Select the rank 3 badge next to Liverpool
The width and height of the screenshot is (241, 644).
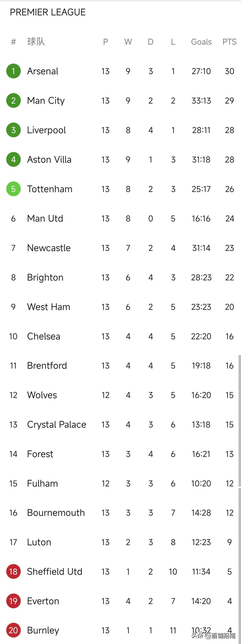pos(13,130)
